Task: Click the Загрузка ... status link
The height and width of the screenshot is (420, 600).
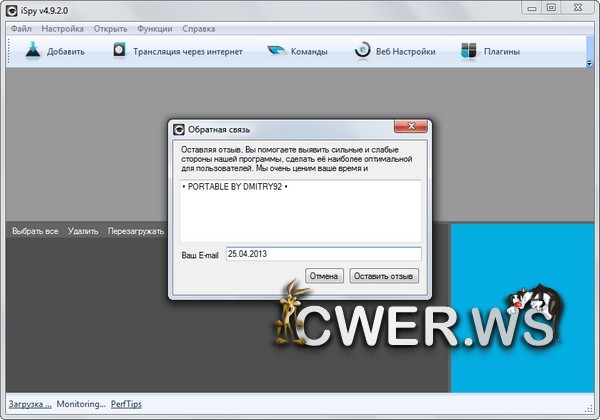Action: coord(30,404)
